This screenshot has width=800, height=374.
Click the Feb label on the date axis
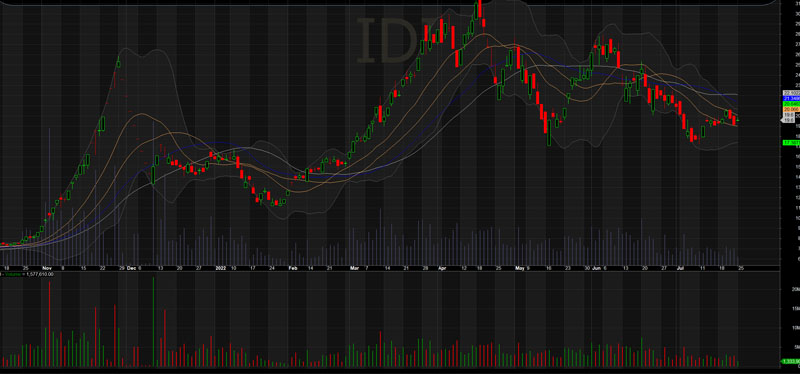pyautogui.click(x=293, y=267)
